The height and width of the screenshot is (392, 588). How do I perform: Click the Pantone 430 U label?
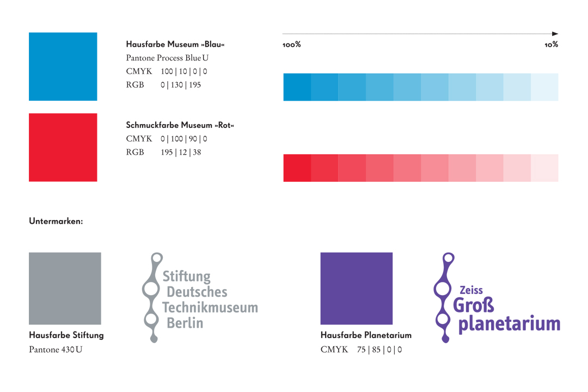click(x=56, y=350)
